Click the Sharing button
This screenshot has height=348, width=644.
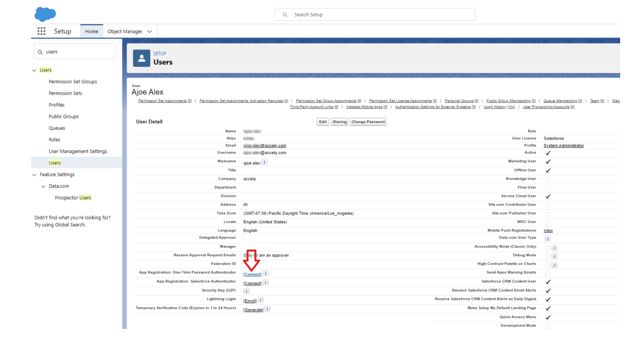click(x=340, y=122)
